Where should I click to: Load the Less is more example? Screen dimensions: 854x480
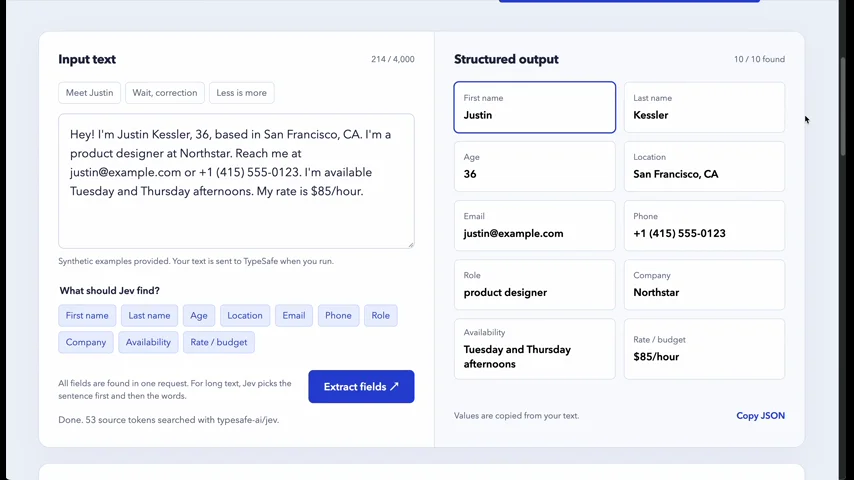click(241, 93)
